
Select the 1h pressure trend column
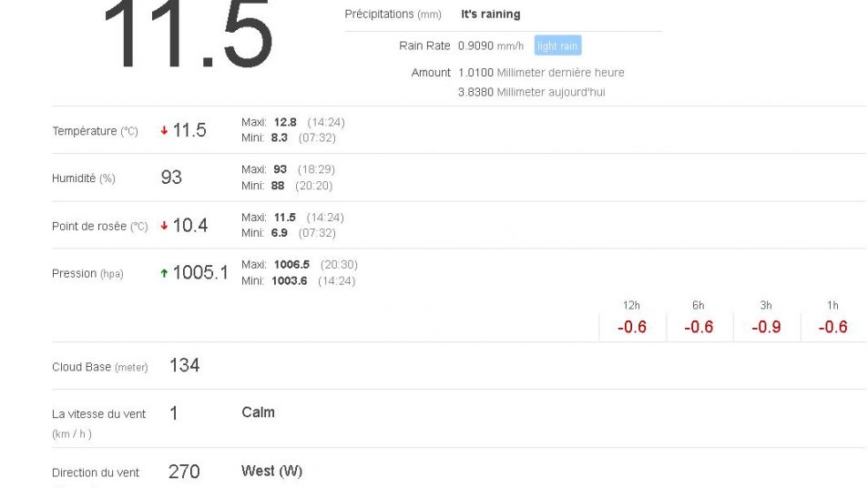tap(832, 320)
